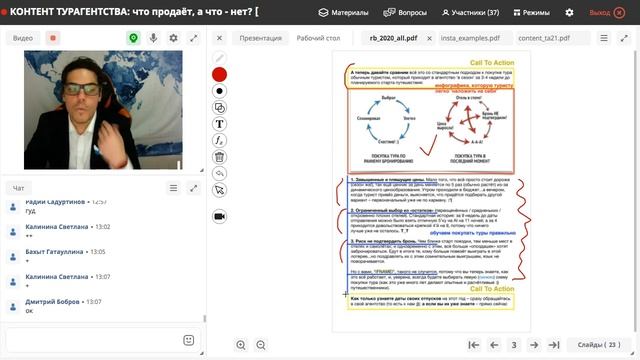Screen dimensions: 640x360
Task: Open Слайды (23) list
Action: pos(599,345)
